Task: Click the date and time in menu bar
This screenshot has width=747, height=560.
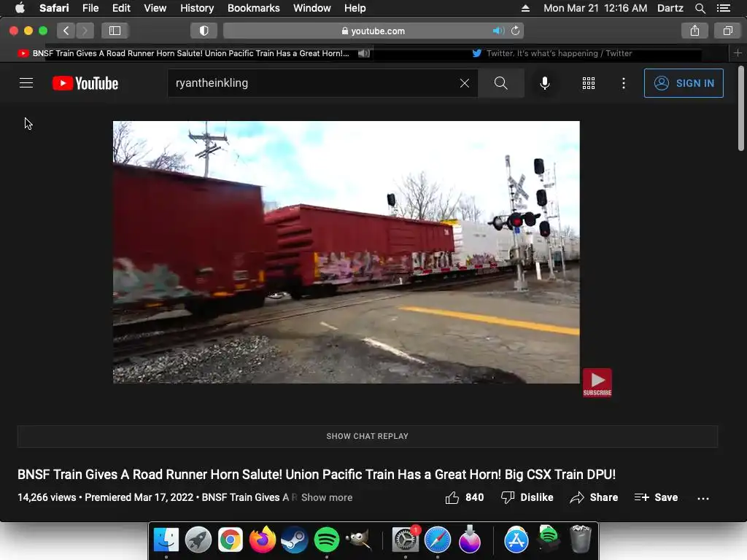Action: click(x=595, y=8)
